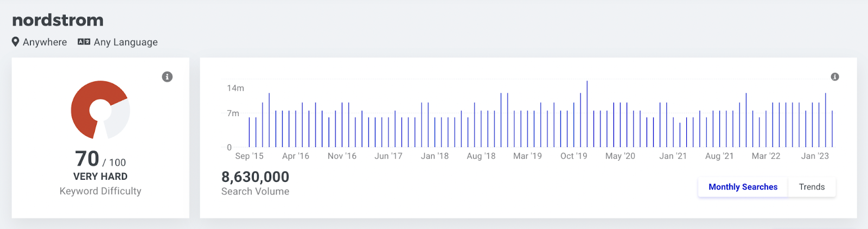Click the language icon beside Any Language

(x=84, y=42)
